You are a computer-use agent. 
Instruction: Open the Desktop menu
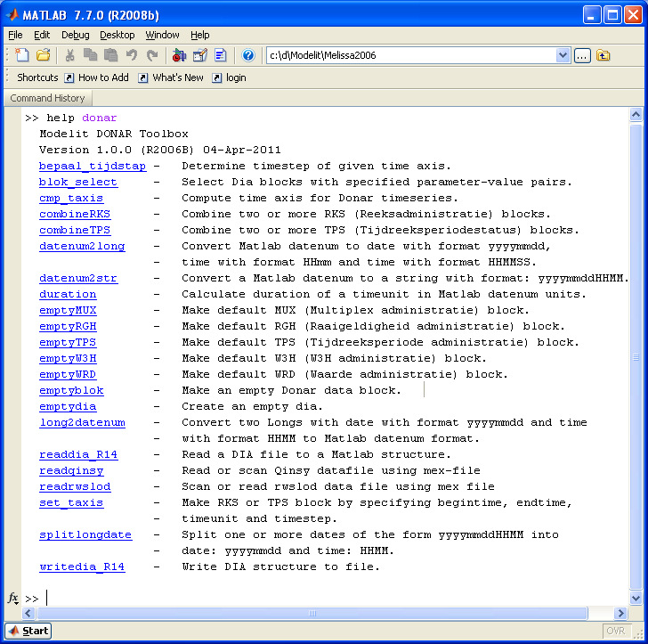click(x=117, y=35)
